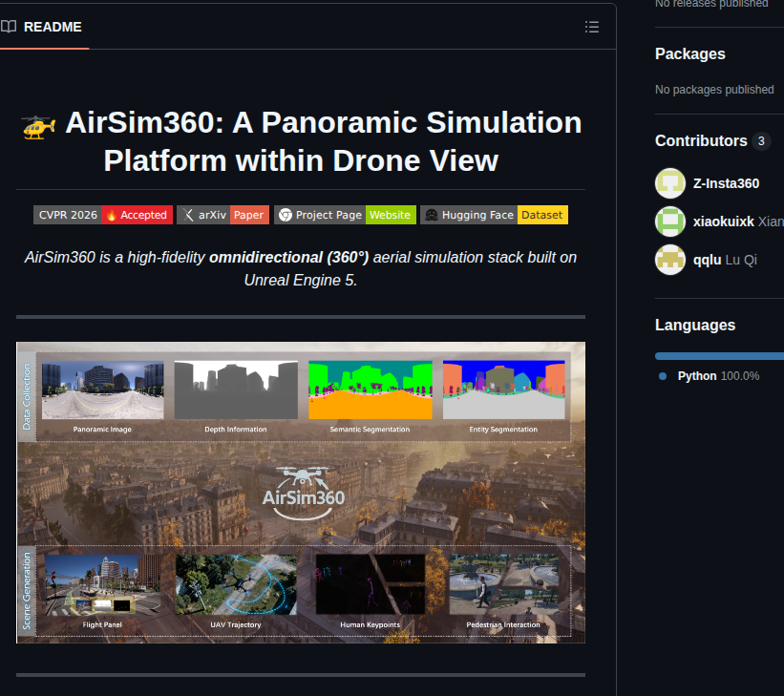784x696 pixels.
Task: Click the helicopter emoji in title
Action: click(38, 127)
